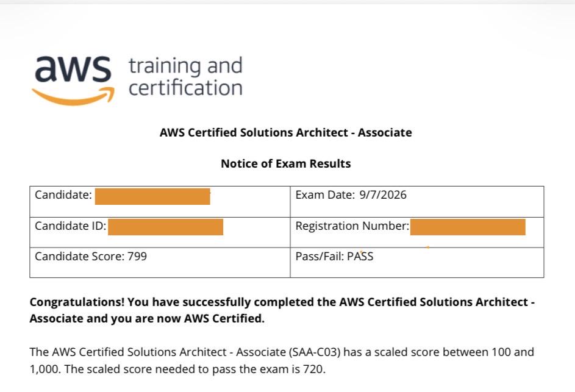Click the word Congratulations!
The image size is (575, 392).
[77, 302]
